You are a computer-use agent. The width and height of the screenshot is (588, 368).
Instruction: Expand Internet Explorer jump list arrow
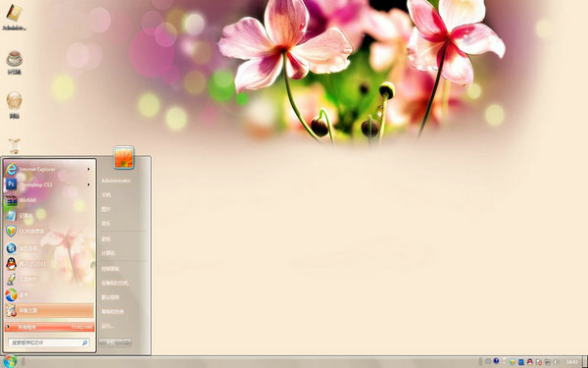(x=89, y=170)
